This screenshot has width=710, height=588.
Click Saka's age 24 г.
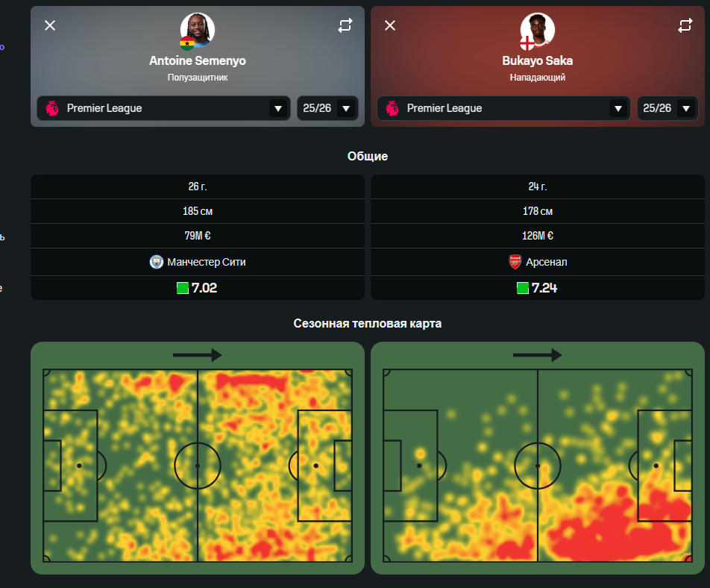(x=538, y=187)
